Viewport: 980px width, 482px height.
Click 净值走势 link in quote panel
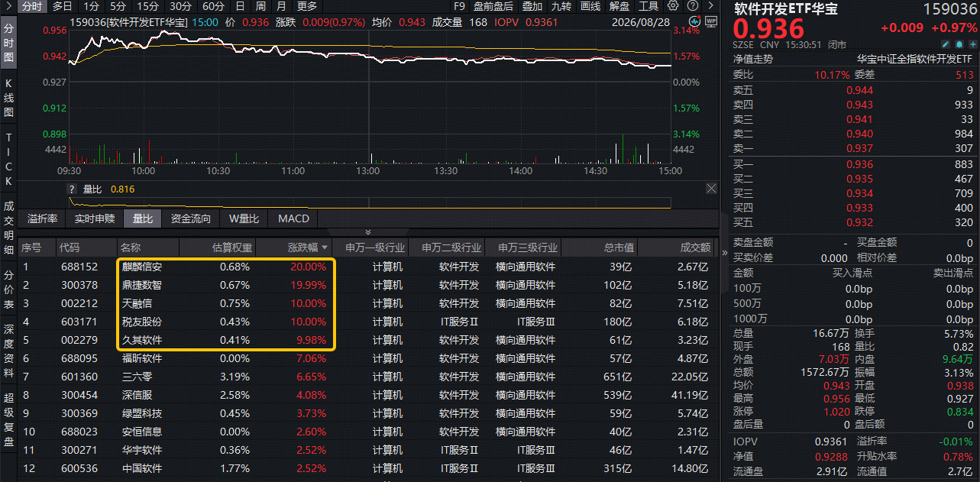click(752, 58)
